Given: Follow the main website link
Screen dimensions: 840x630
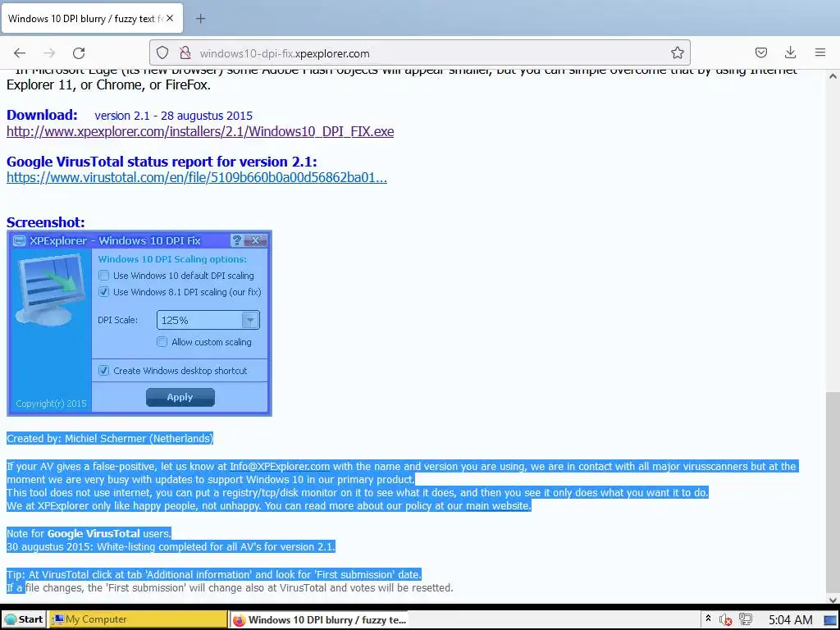Looking at the screenshot, I should (498, 505).
